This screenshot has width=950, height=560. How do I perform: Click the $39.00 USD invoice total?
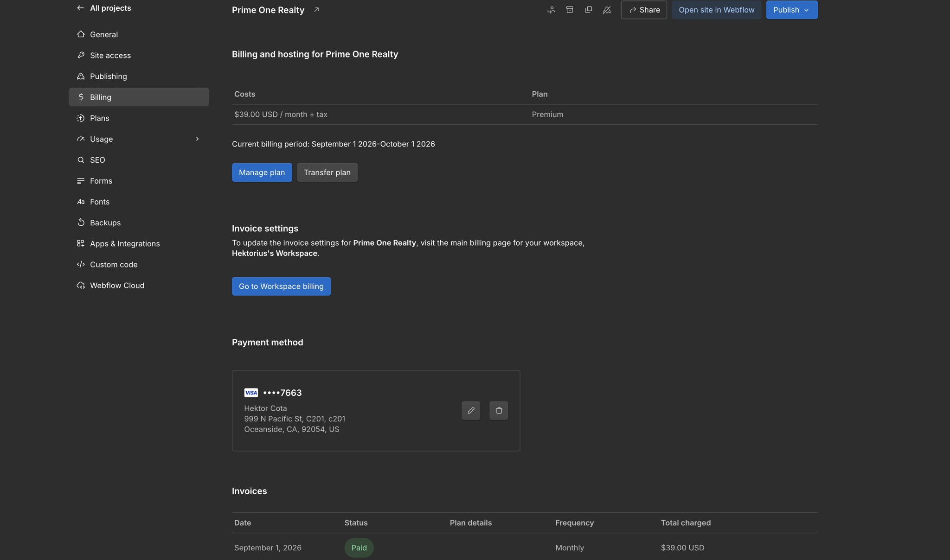(x=682, y=547)
